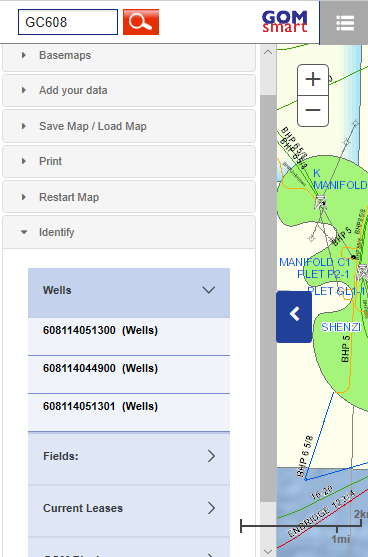
Task: Open the Restart Map section
Action: coord(129,197)
